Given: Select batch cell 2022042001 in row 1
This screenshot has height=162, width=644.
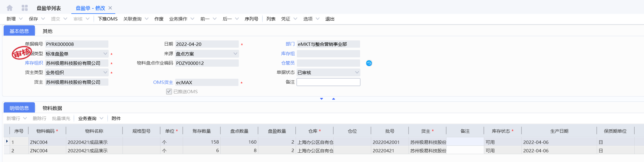Looking at the screenshot, I should [390, 142].
